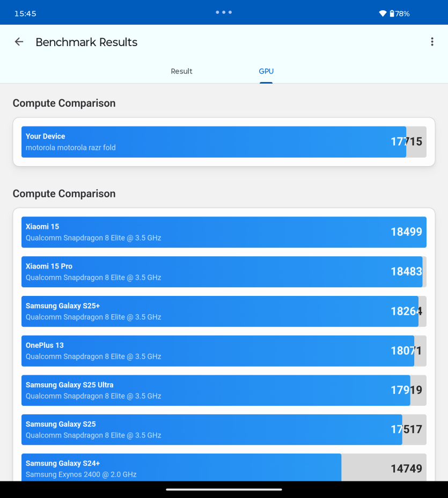Click the 17715 score value
Viewport: 448px width, 498px height.
[406, 142]
